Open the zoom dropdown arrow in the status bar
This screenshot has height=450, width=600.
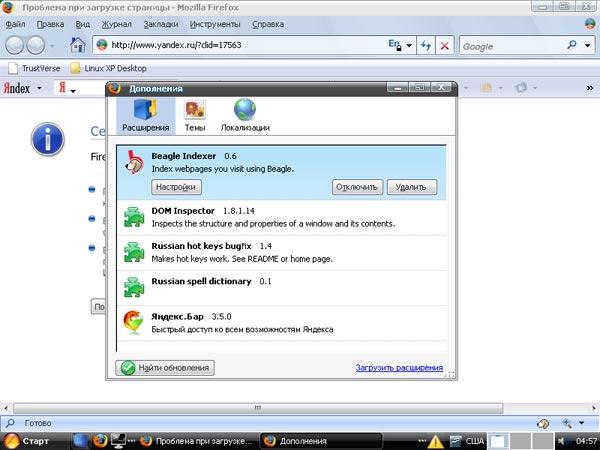(x=582, y=423)
